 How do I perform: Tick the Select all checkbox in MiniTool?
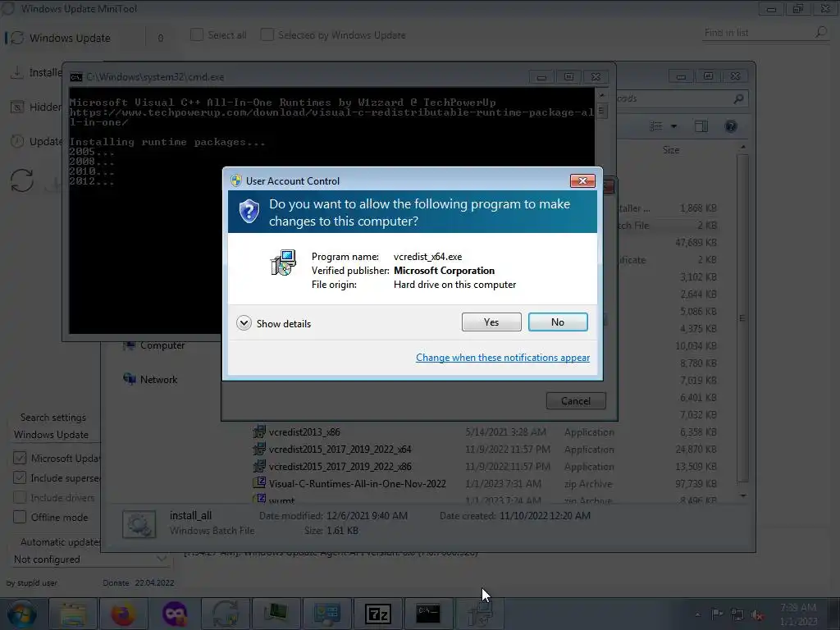pos(197,34)
